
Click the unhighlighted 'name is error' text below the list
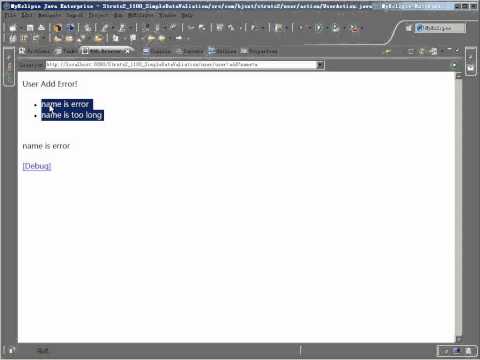[46, 146]
